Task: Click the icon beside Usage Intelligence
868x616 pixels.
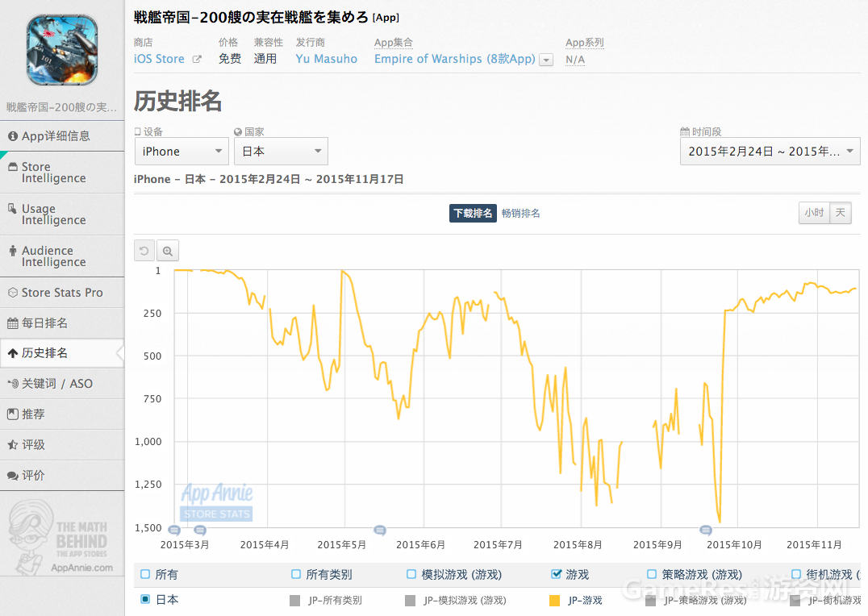Action: tap(12, 209)
